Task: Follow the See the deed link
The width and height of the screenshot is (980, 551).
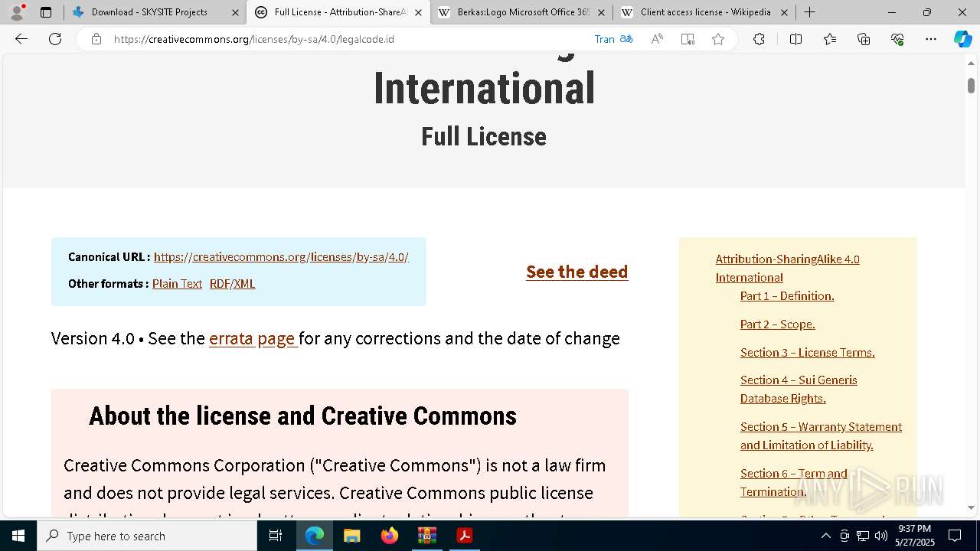Action: [577, 272]
